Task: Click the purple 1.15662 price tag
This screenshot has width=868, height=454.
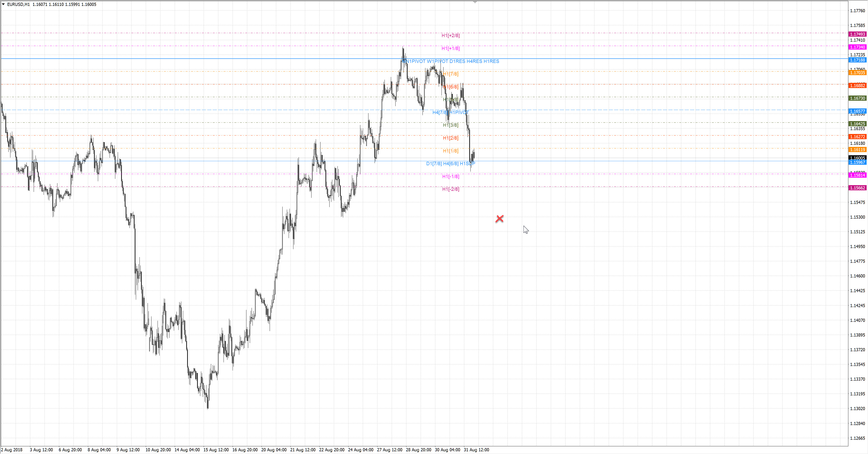Action: [x=857, y=188]
